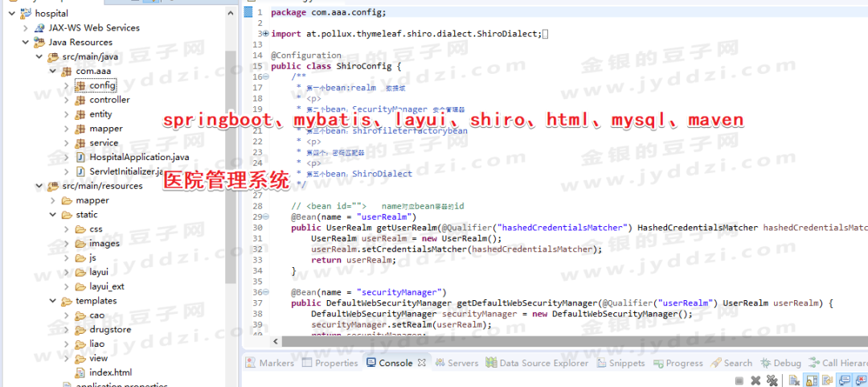Collapse the src/main/java arrow
868x387 pixels.
click(x=39, y=56)
